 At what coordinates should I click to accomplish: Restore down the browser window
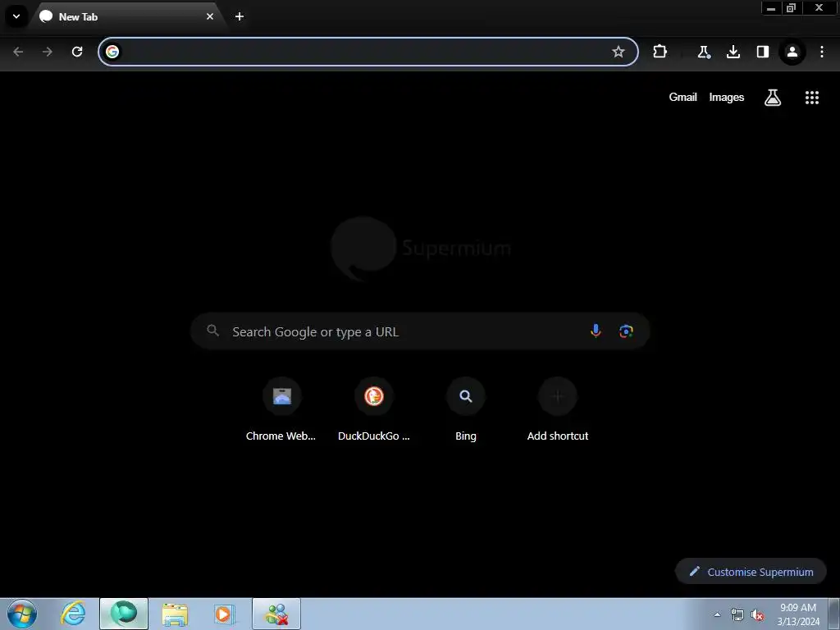click(792, 8)
